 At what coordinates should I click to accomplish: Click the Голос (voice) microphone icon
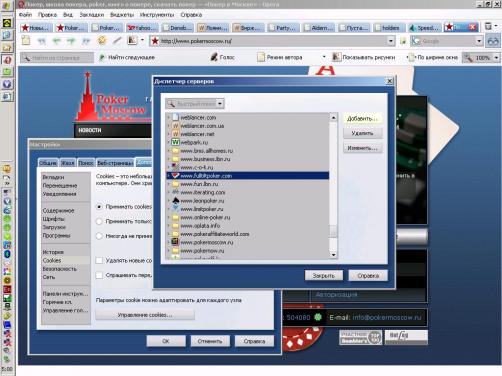pyautogui.click(x=214, y=57)
